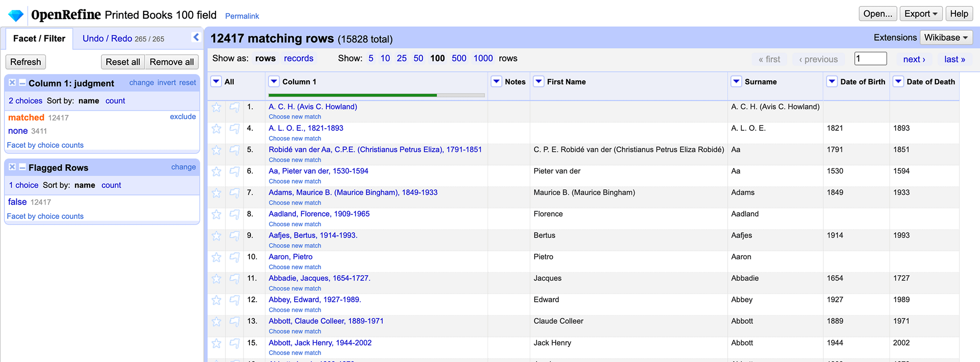Flag row 4 A. L. O. E.
Image resolution: width=980 pixels, height=362 pixels.
[x=235, y=129]
